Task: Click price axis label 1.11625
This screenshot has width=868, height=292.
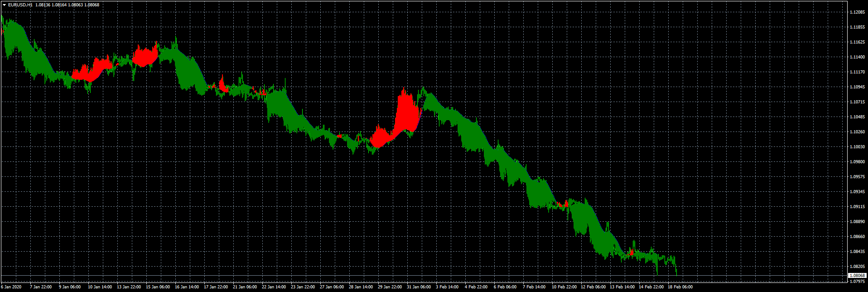Action: (858, 42)
